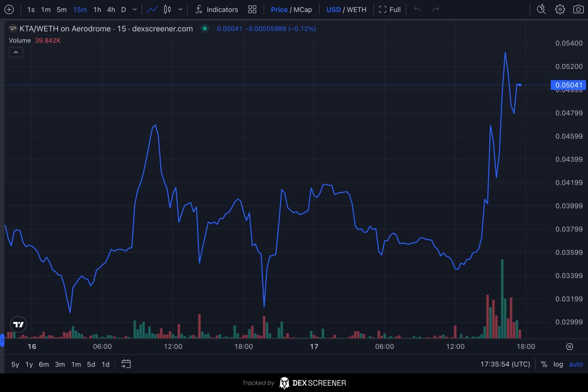The width and height of the screenshot is (588, 392).
Task: Click the TradingView logo badge
Action: [x=19, y=324]
